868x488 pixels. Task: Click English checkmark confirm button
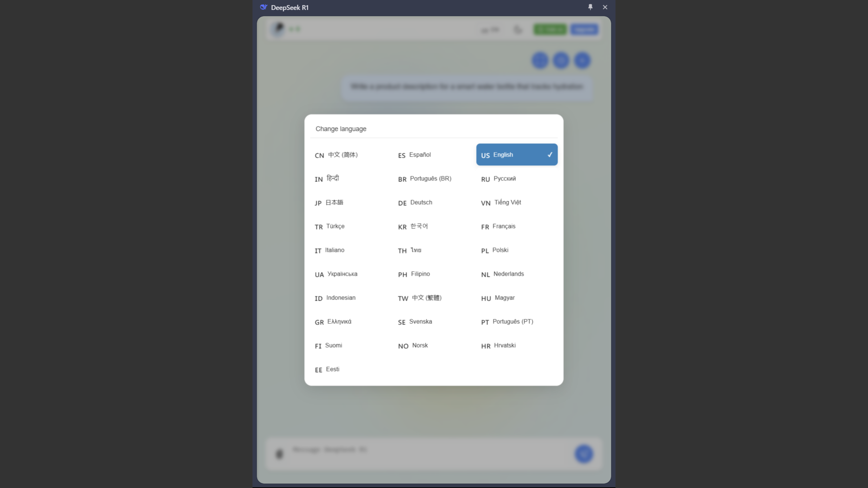549,154
